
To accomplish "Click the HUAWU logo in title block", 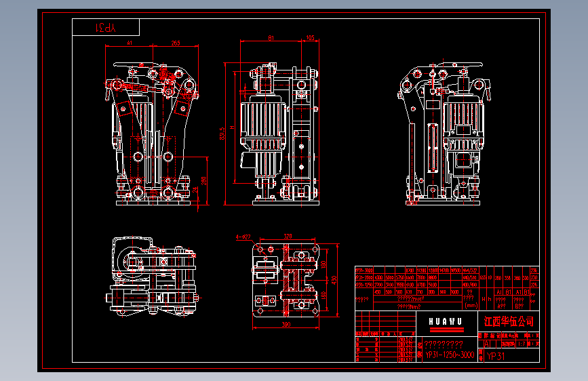I will pyautogui.click(x=446, y=323).
